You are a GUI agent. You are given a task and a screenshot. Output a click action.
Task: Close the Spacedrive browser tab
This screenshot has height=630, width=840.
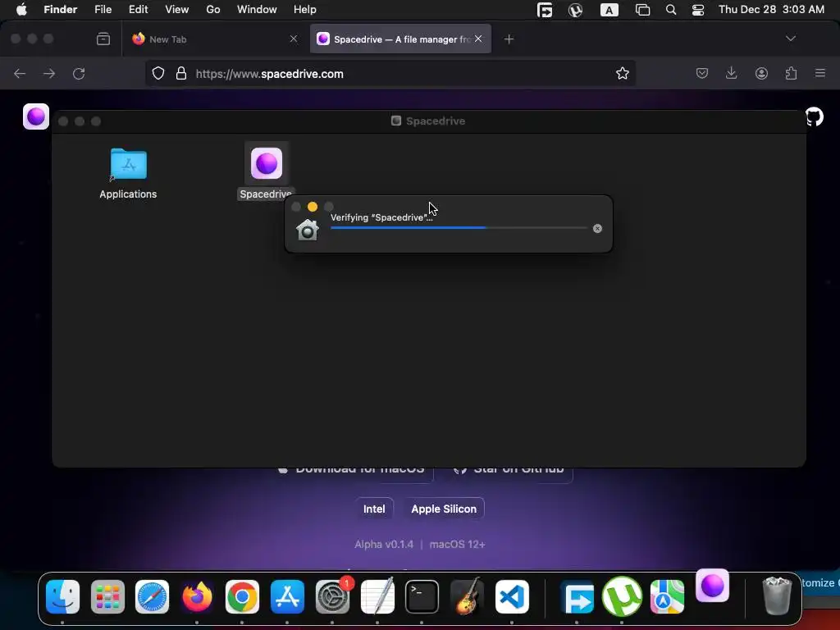pos(478,39)
